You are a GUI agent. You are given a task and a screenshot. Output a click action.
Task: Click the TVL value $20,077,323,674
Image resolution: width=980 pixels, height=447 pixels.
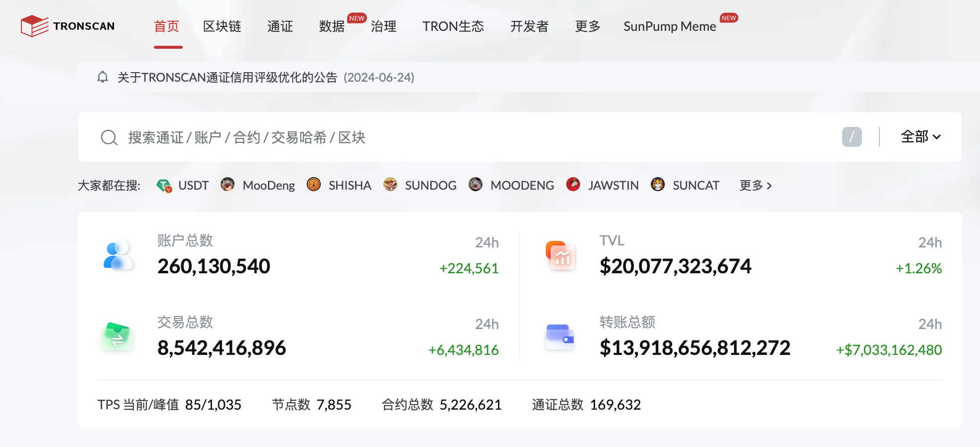(x=675, y=266)
